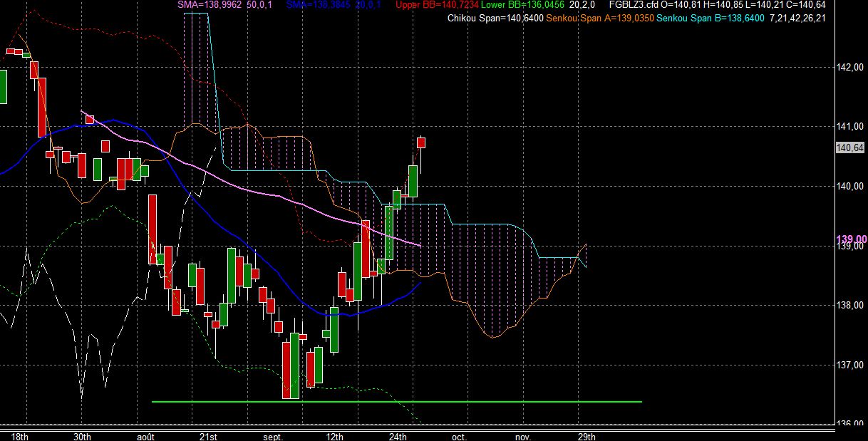Select the green horizontal support line
This screenshot has width=868, height=441.
pyautogui.click(x=397, y=402)
